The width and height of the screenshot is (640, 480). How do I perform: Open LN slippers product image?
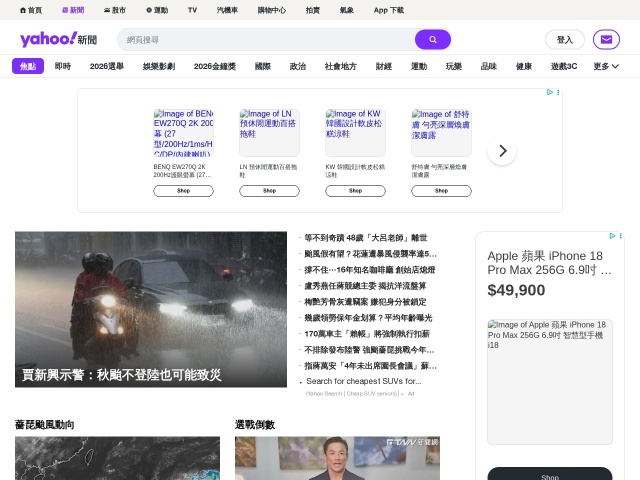(x=269, y=133)
